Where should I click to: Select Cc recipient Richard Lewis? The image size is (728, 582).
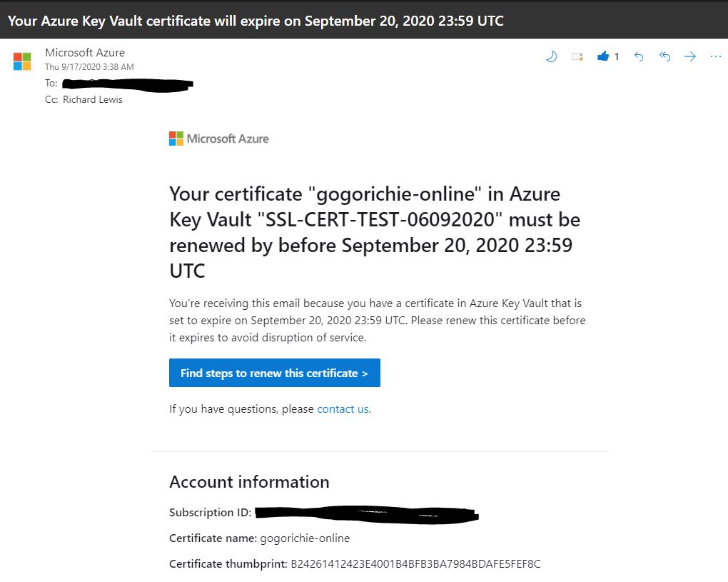(x=93, y=99)
